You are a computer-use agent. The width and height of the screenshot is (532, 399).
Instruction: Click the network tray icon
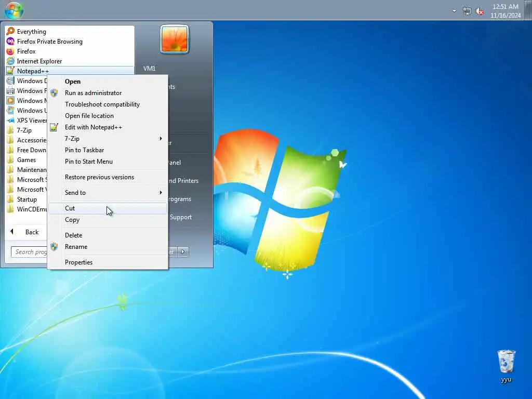(467, 11)
